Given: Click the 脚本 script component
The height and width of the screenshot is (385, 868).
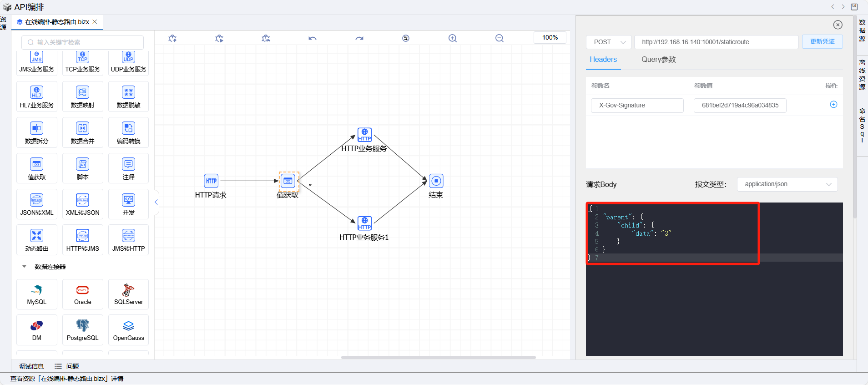Looking at the screenshot, I should pyautogui.click(x=82, y=165).
